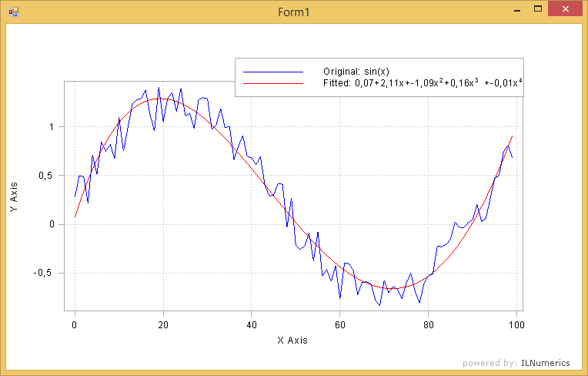Click the 'Y Axis' label
Viewport: 588px width, 376px height.
tap(14, 197)
